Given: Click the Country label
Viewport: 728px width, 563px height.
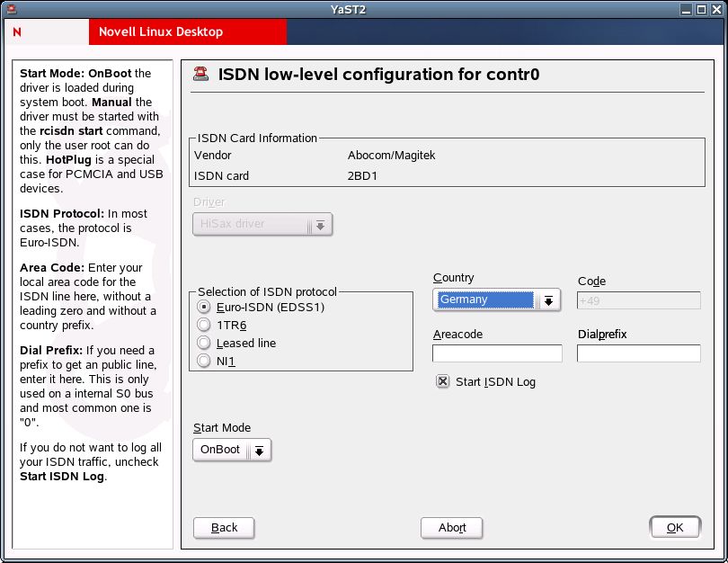Looking at the screenshot, I should coord(454,278).
